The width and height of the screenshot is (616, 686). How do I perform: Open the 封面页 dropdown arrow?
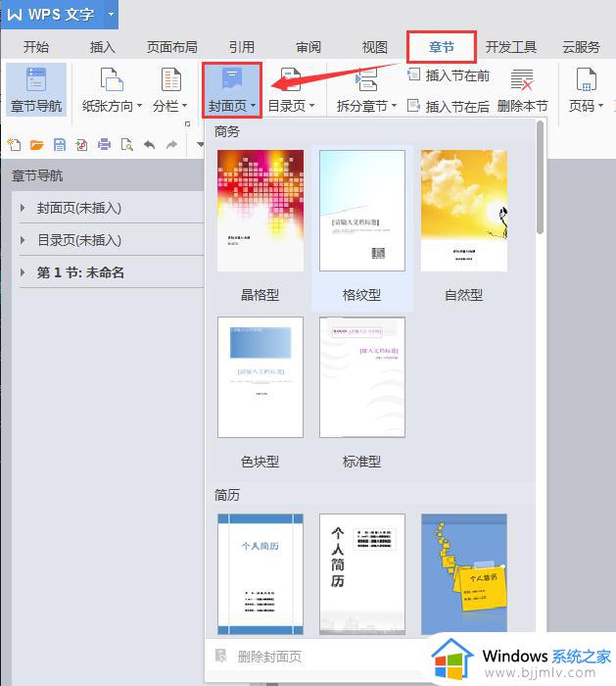click(253, 106)
